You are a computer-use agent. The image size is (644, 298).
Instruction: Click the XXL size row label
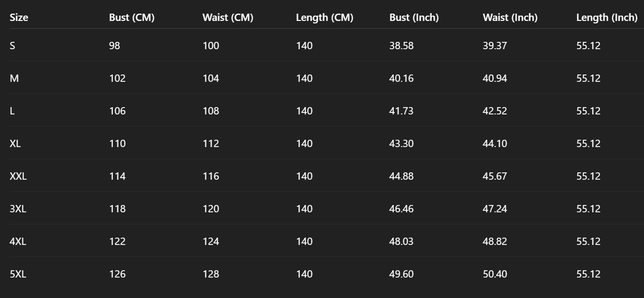pos(18,176)
